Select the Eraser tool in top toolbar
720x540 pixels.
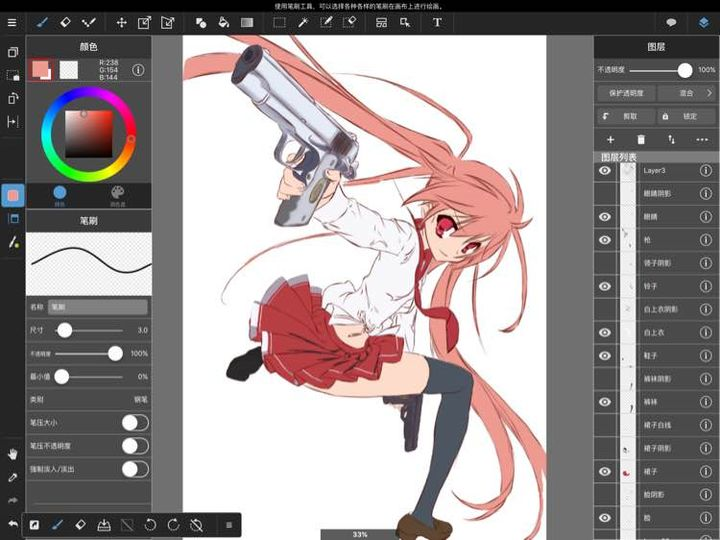pyautogui.click(x=65, y=22)
